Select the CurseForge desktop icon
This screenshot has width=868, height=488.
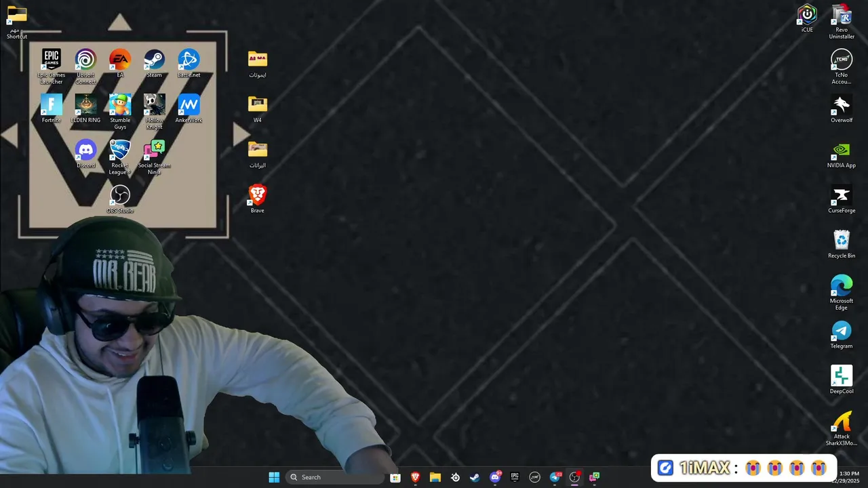pyautogui.click(x=842, y=199)
